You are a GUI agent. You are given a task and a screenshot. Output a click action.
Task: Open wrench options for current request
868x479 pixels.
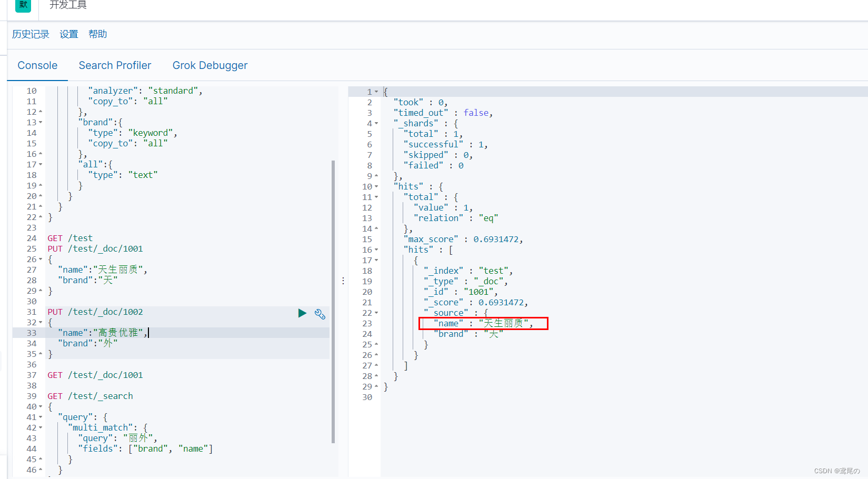click(x=320, y=314)
